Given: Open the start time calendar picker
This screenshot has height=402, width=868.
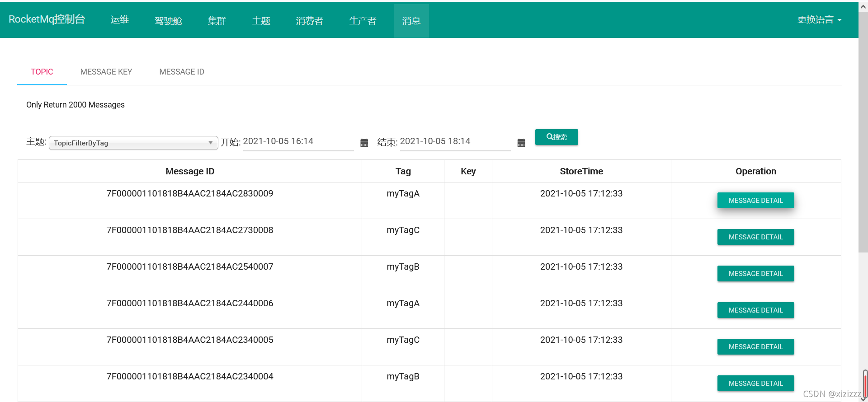Looking at the screenshot, I should click(x=364, y=143).
